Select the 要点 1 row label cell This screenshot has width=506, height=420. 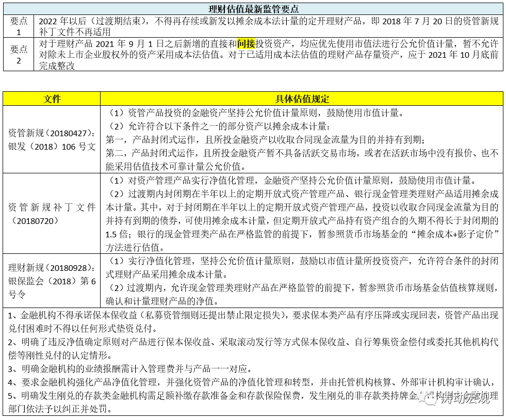(19, 26)
